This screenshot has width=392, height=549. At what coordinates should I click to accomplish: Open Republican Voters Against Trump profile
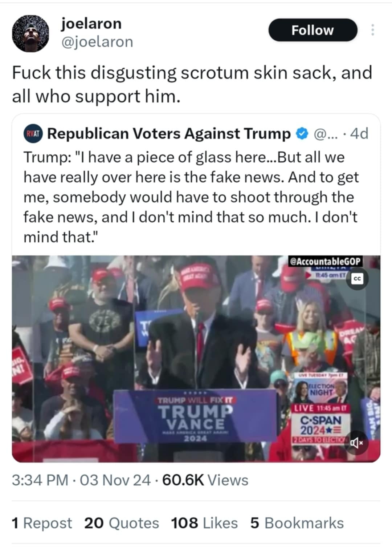[x=169, y=134]
